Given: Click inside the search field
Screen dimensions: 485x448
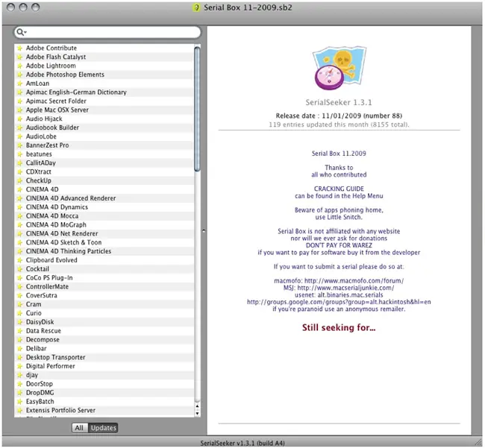Looking at the screenshot, I should [107, 32].
